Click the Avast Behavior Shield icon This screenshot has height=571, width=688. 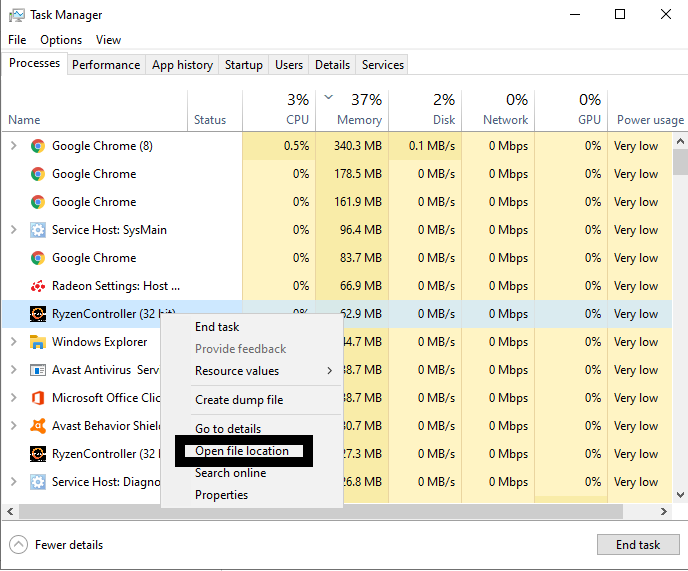(x=38, y=426)
